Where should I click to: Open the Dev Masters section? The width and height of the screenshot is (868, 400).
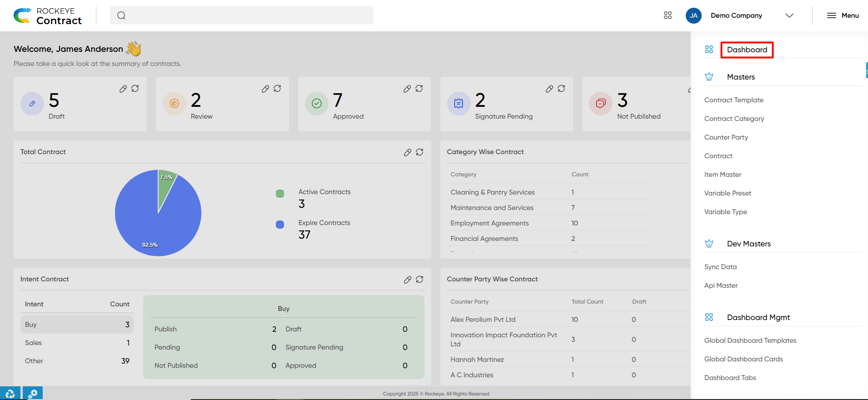pos(749,244)
